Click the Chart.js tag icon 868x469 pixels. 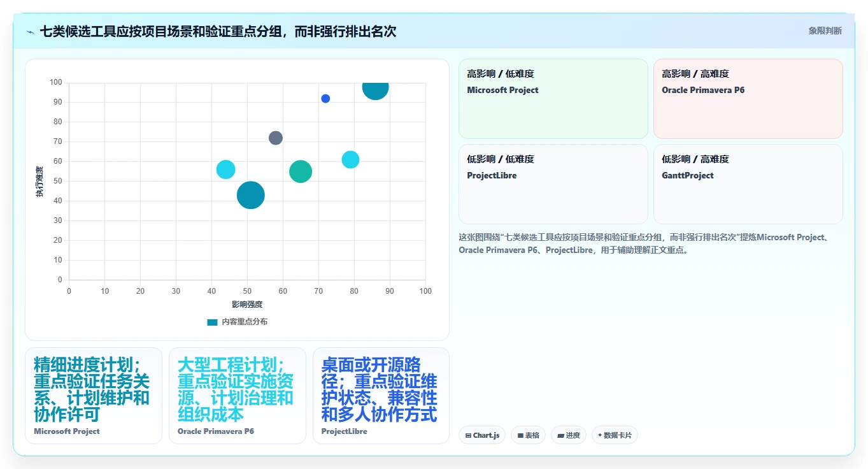pyautogui.click(x=468, y=436)
